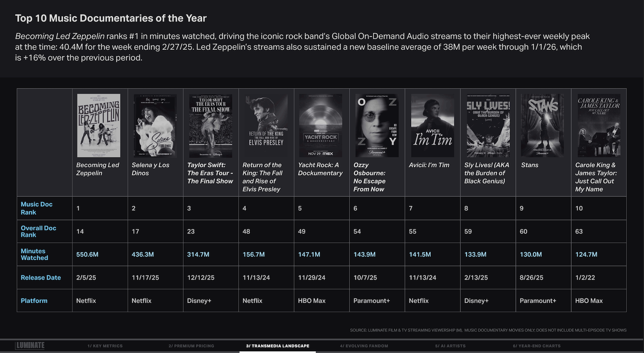Image resolution: width=644 pixels, height=353 pixels.
Task: Click the Luminate logo
Action: [x=30, y=345]
